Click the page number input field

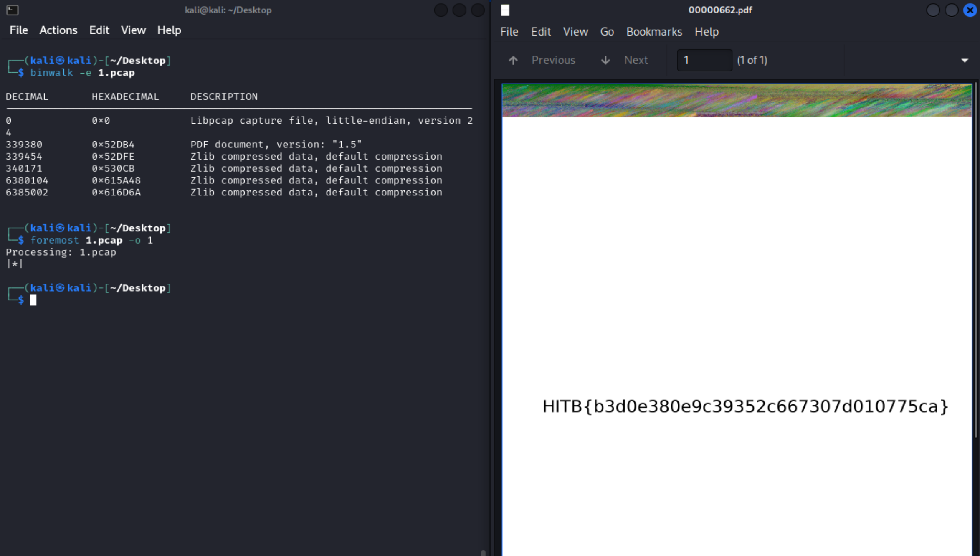point(704,60)
